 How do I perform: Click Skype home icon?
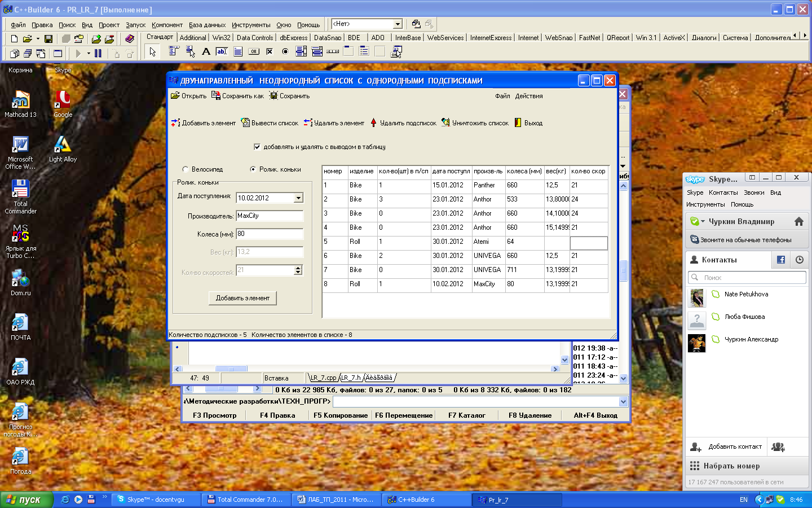[x=798, y=222]
